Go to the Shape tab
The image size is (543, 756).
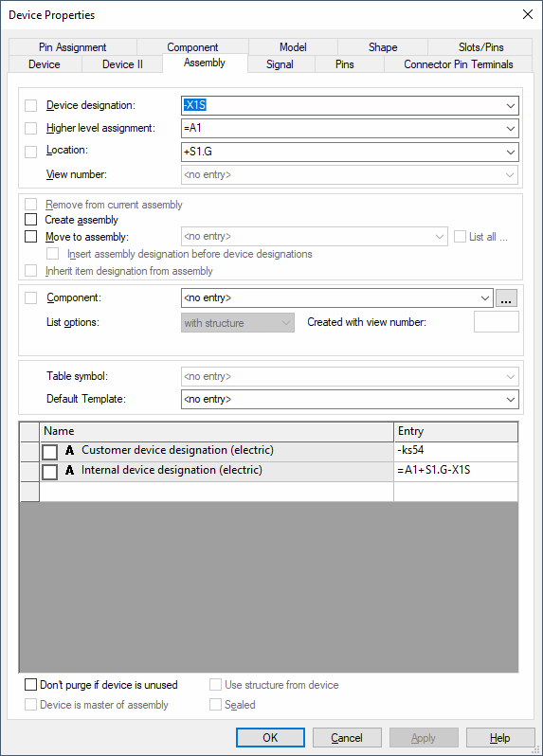point(383,47)
